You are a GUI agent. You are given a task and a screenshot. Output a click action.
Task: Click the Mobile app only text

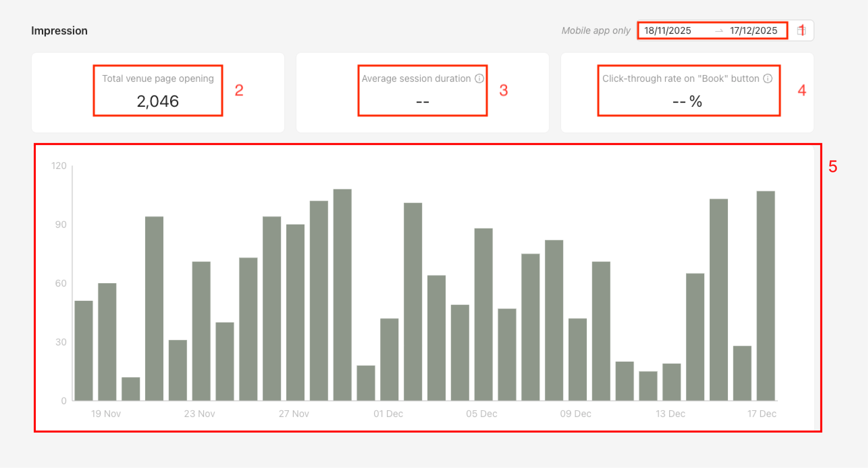pos(596,30)
